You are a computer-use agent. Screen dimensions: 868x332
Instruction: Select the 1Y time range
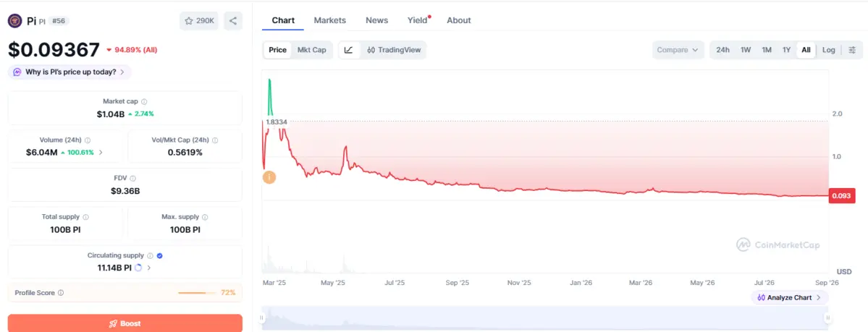click(786, 50)
